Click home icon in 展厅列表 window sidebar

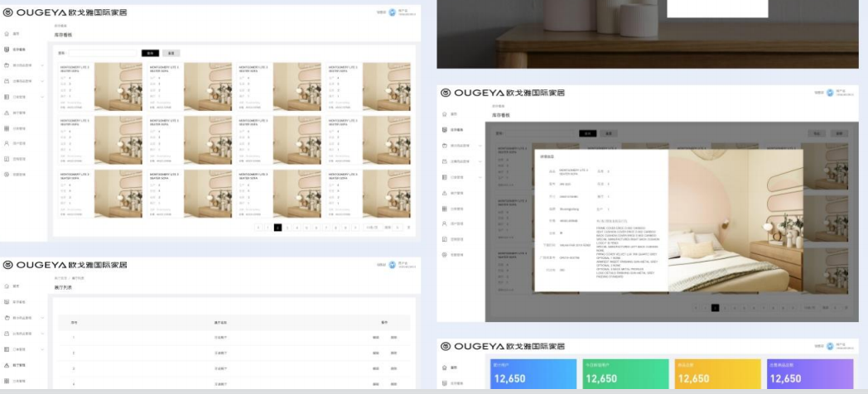click(7, 286)
